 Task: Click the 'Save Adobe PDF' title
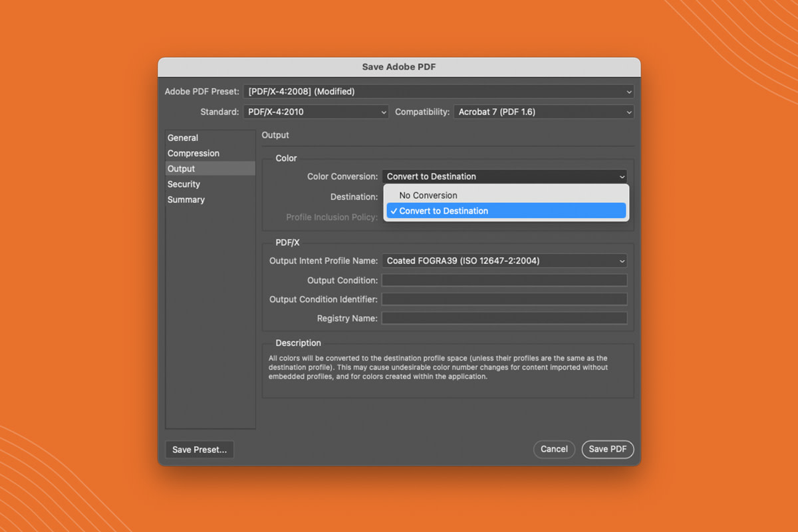pyautogui.click(x=399, y=66)
